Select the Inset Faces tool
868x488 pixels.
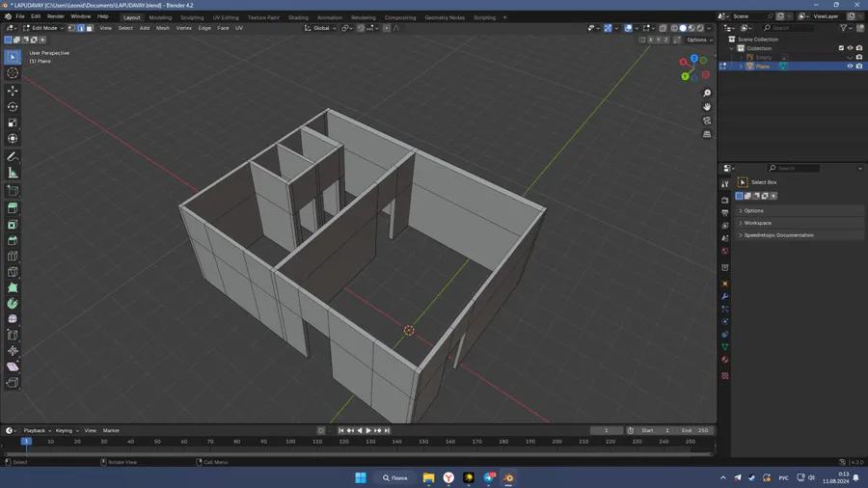(13, 225)
